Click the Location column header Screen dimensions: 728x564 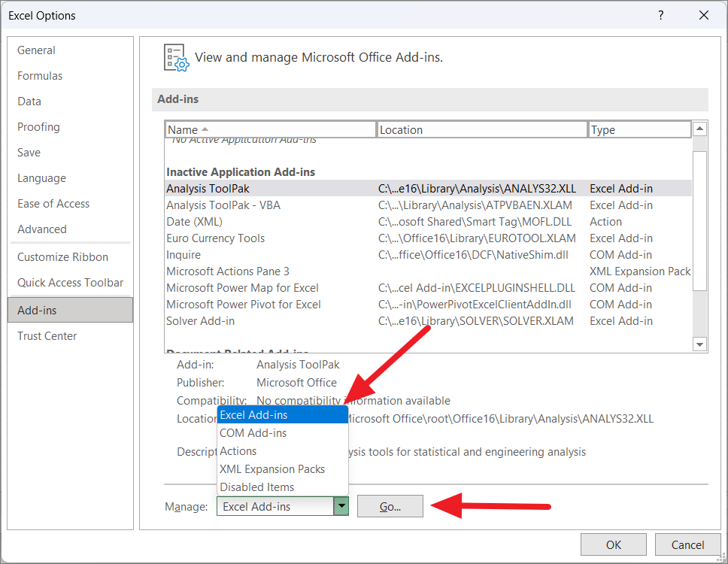(x=481, y=130)
